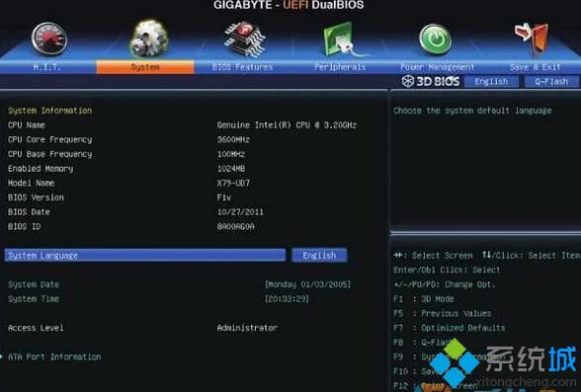The height and width of the screenshot is (392, 581).
Task: Click the System Date label
Action: pos(34,284)
